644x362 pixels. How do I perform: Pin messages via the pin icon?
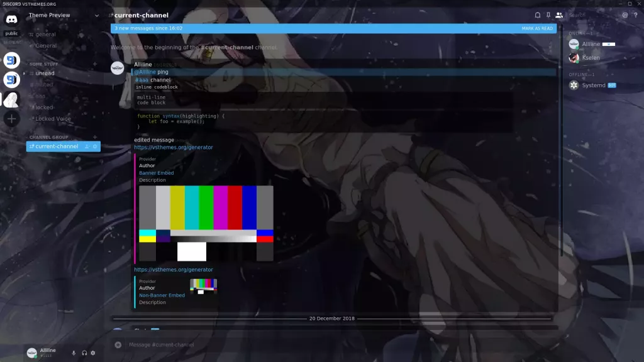tap(548, 15)
